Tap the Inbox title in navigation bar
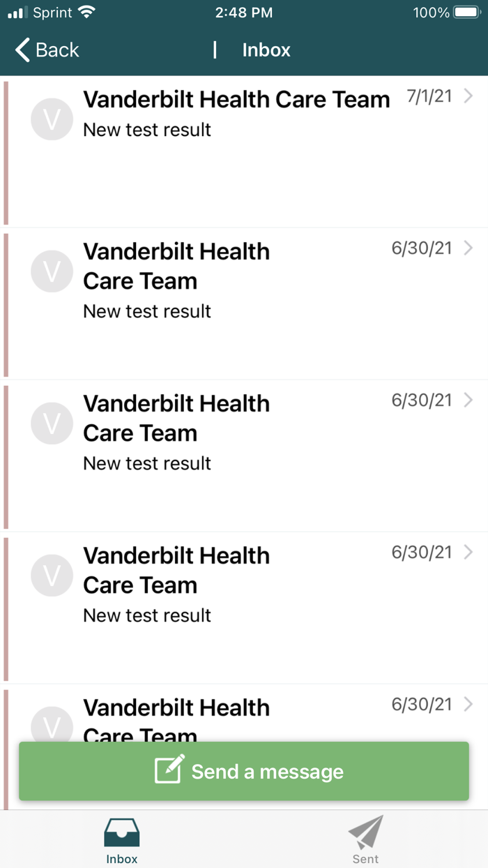This screenshot has height=868, width=488. (x=266, y=50)
